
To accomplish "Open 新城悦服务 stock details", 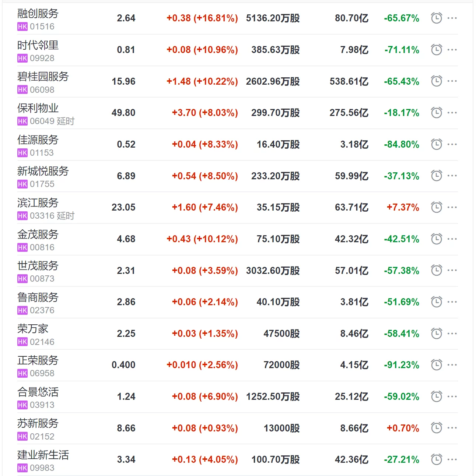I will point(43,171).
